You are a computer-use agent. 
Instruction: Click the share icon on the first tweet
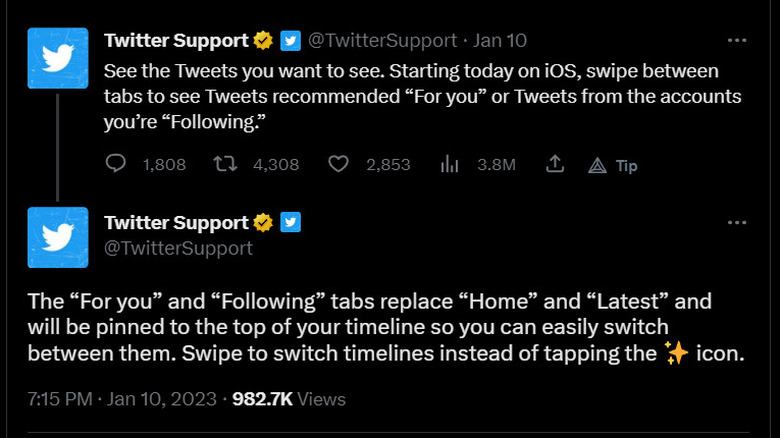pyautogui.click(x=556, y=164)
